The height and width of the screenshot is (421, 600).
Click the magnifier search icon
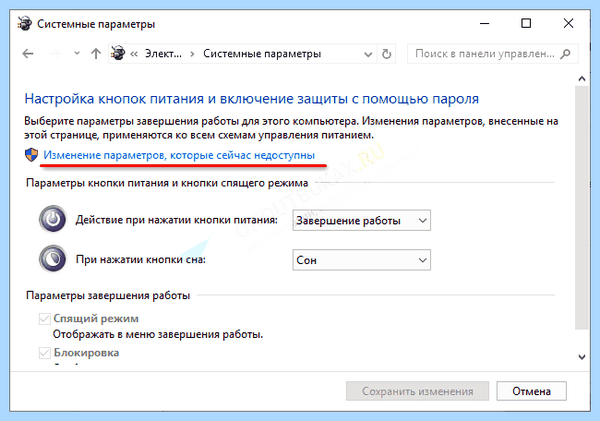point(566,54)
